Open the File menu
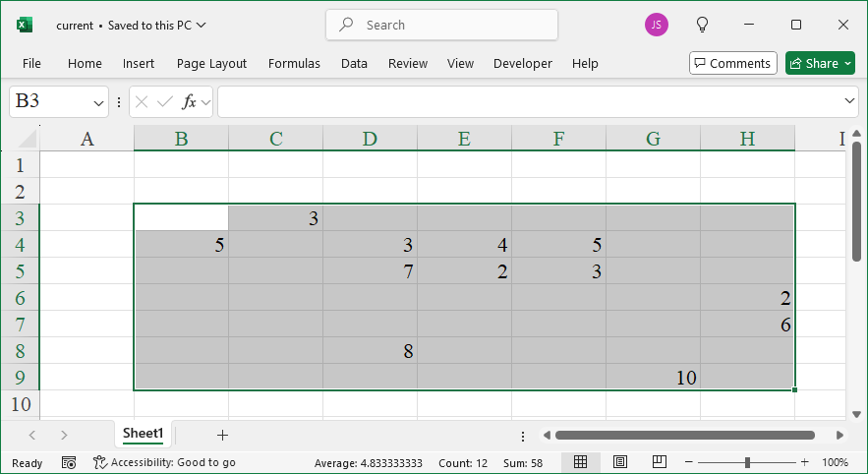Screen dimensions: 868x474 [x=31, y=64]
